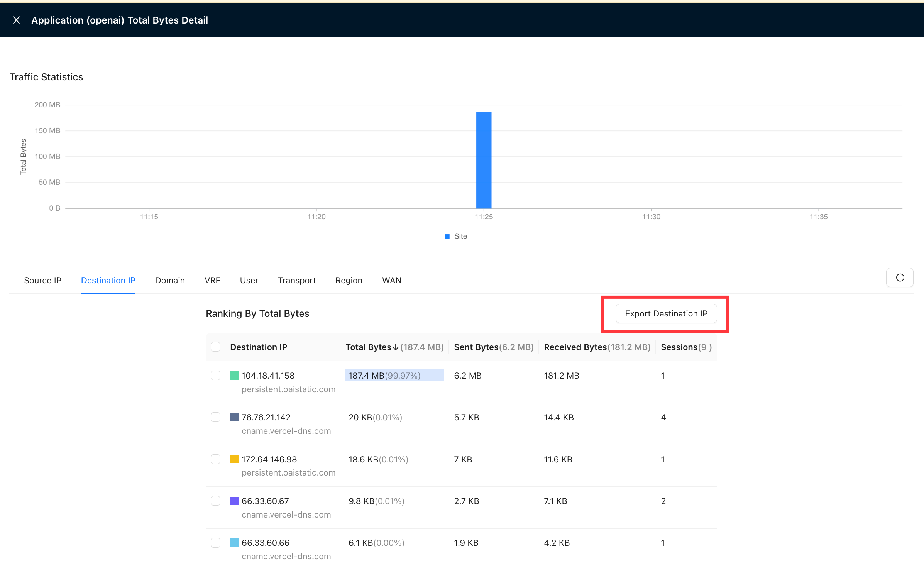Click the 20 KB(0.01%) cell
Image resolution: width=924 pixels, height=572 pixels.
coord(375,417)
